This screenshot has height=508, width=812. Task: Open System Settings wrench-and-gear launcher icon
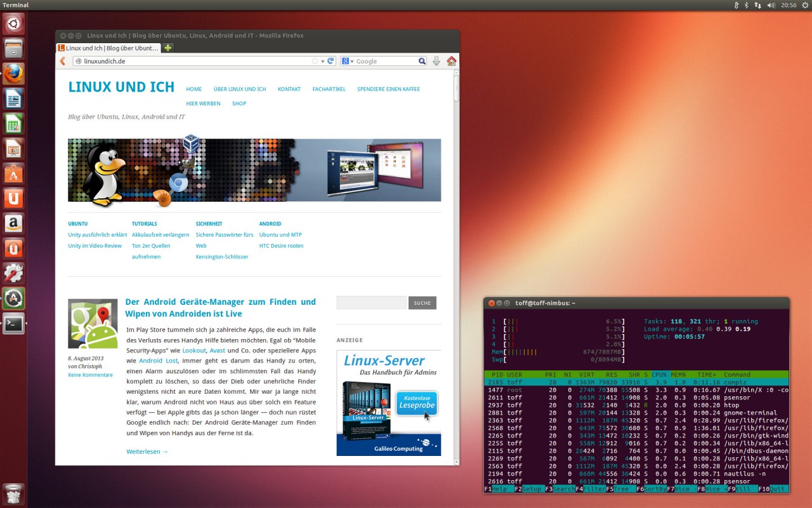tap(13, 273)
